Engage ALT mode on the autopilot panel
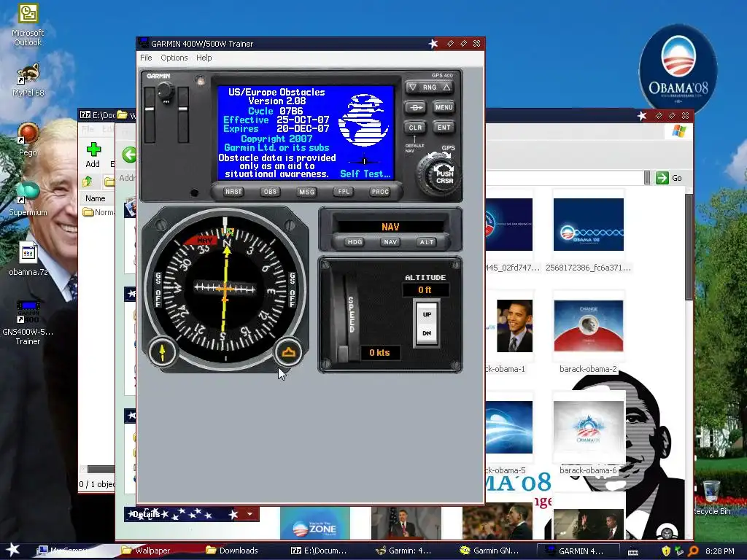 tap(426, 242)
